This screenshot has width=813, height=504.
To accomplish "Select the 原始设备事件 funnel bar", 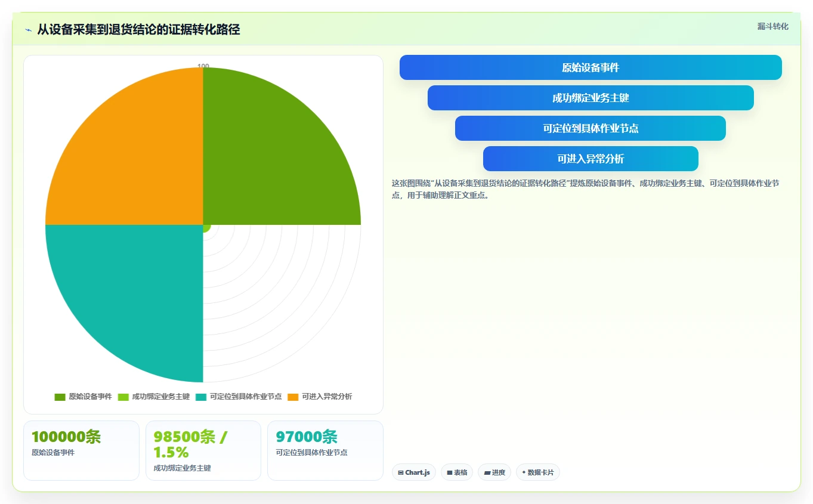I will [591, 67].
